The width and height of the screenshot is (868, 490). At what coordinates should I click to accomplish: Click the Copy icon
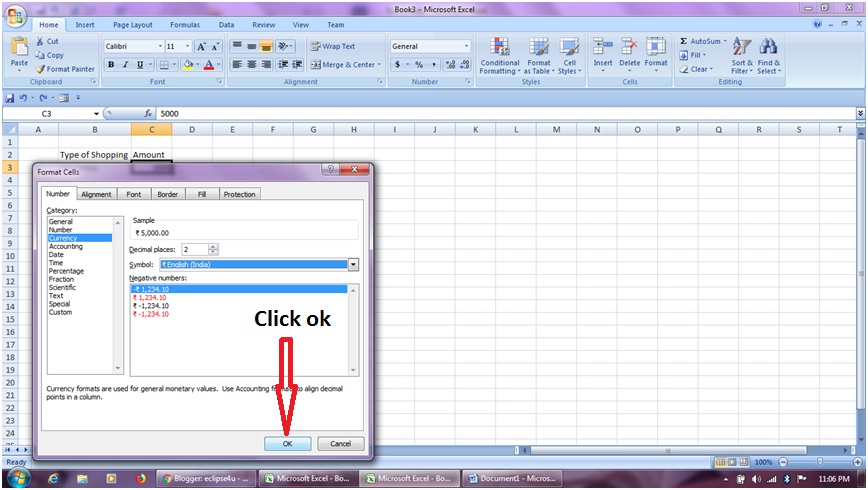point(40,55)
